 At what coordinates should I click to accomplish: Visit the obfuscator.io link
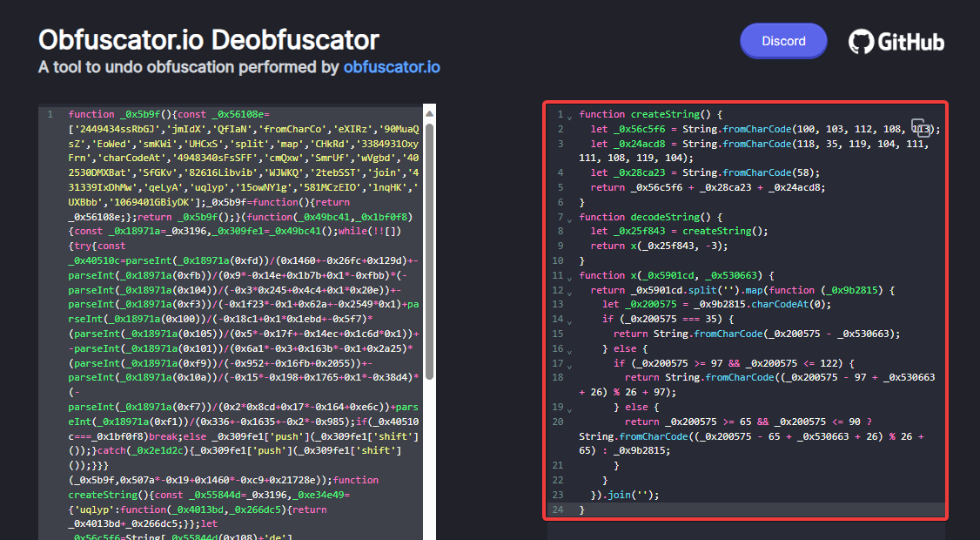tap(392, 67)
